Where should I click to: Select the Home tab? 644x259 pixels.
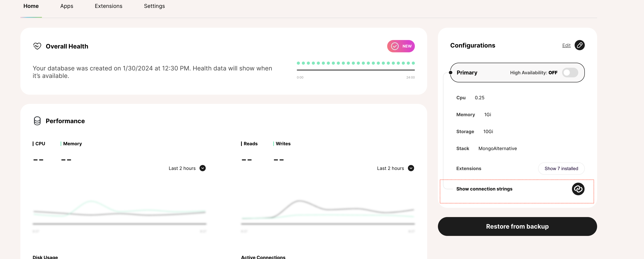(x=31, y=6)
